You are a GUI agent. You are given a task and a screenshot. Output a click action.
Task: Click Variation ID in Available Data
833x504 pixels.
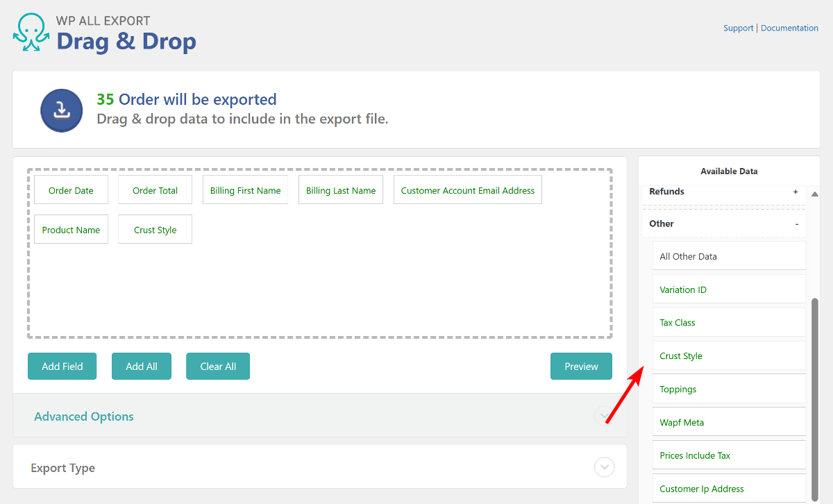(682, 289)
